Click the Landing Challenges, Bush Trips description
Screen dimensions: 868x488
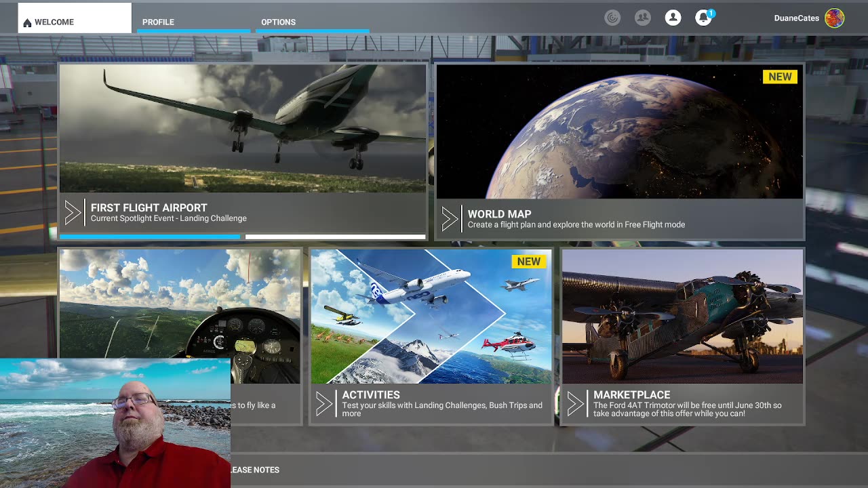tap(442, 409)
